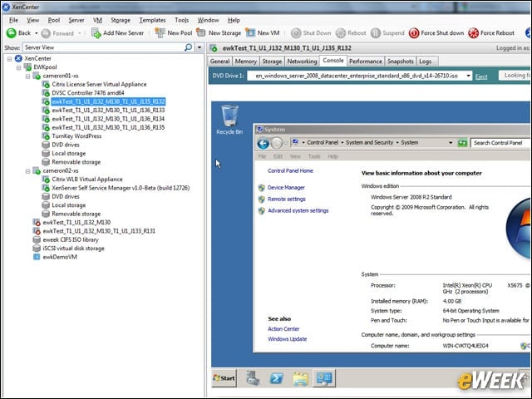Open the Back history dropdown arrow
This screenshot has height=399, width=532.
click(x=36, y=33)
